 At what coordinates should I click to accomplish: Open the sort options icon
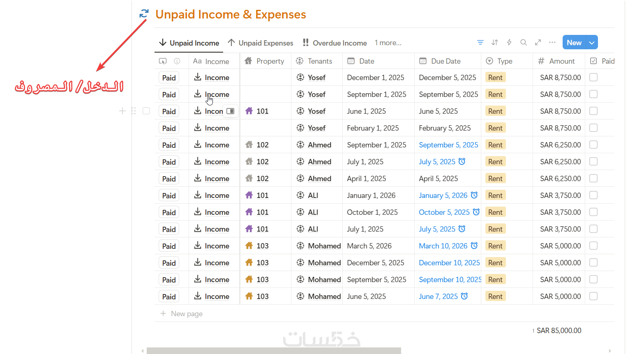pyautogui.click(x=495, y=42)
